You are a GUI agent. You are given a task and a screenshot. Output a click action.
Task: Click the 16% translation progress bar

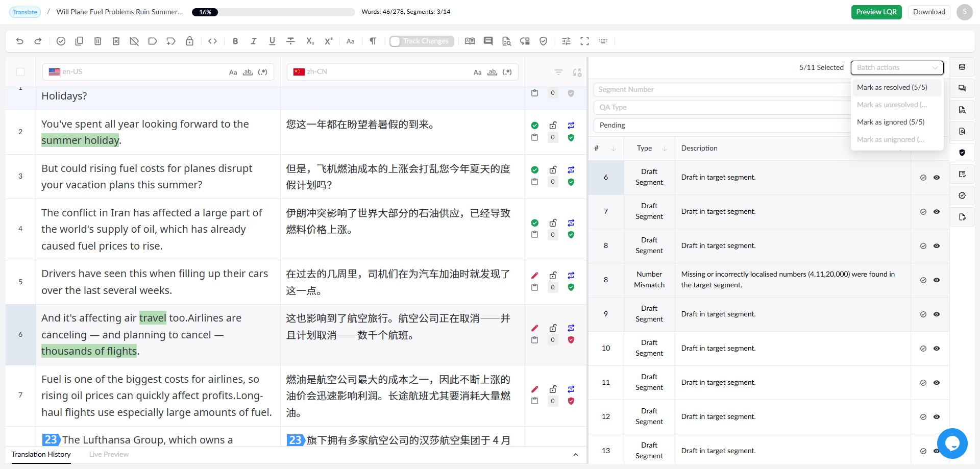coord(274,12)
